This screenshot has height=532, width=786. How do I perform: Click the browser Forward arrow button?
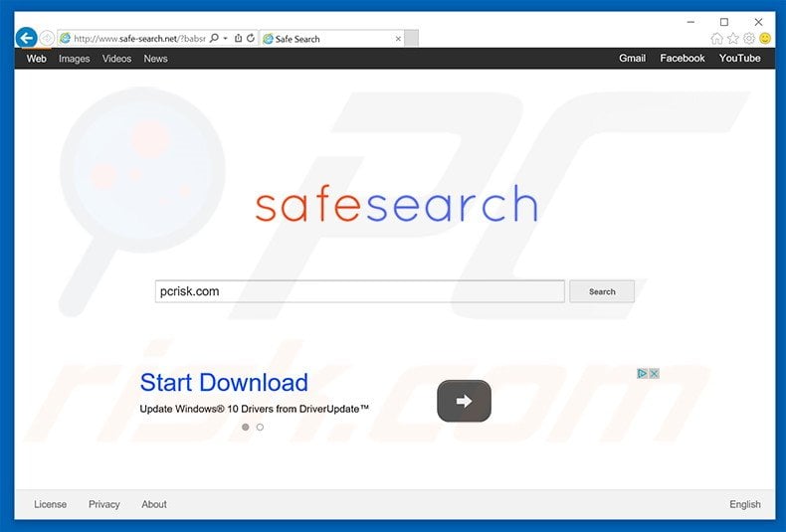(47, 38)
